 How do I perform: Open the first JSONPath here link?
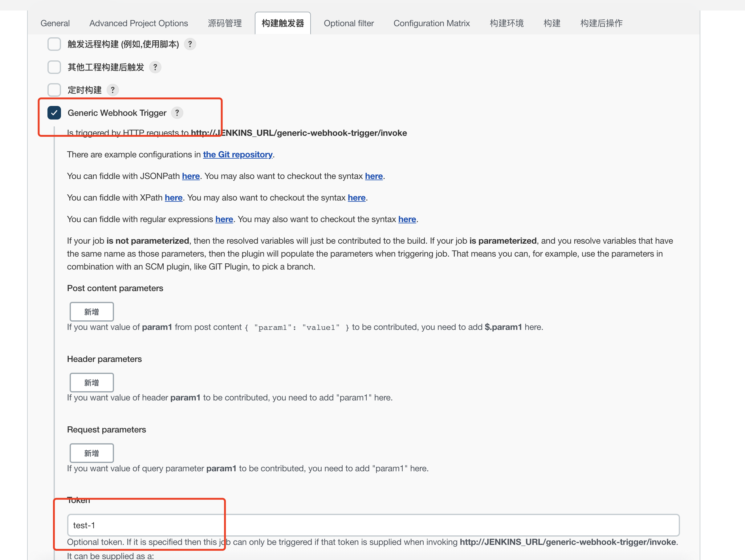pyautogui.click(x=191, y=176)
